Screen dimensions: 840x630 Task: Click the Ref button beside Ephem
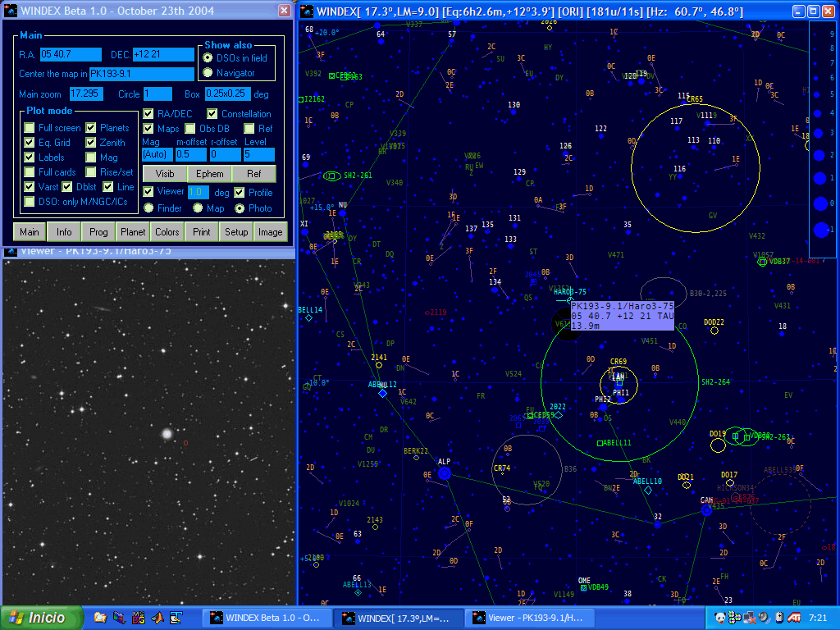click(254, 174)
